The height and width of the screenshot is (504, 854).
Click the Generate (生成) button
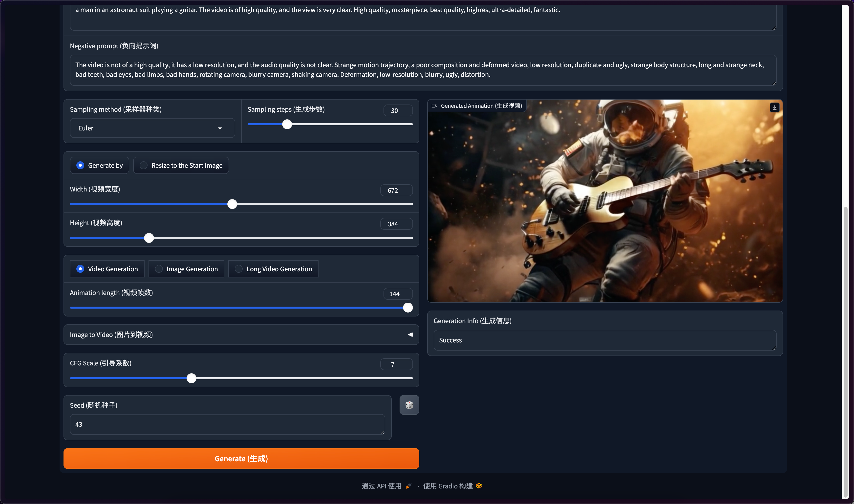(x=241, y=459)
